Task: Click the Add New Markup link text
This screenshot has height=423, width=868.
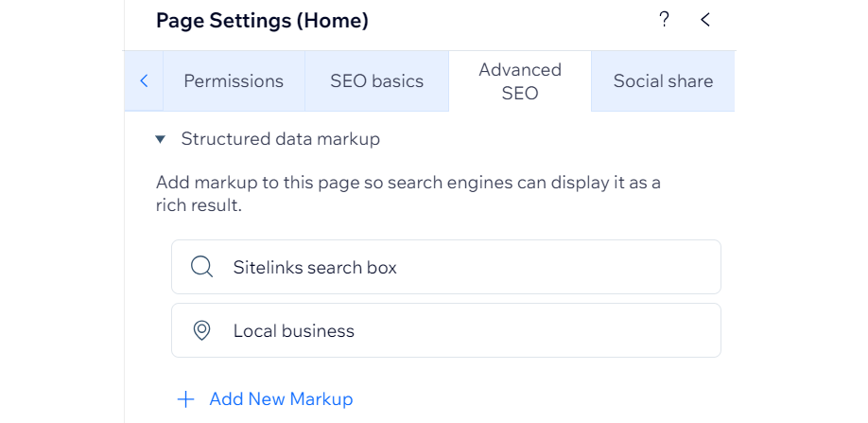Action: pyautogui.click(x=281, y=399)
